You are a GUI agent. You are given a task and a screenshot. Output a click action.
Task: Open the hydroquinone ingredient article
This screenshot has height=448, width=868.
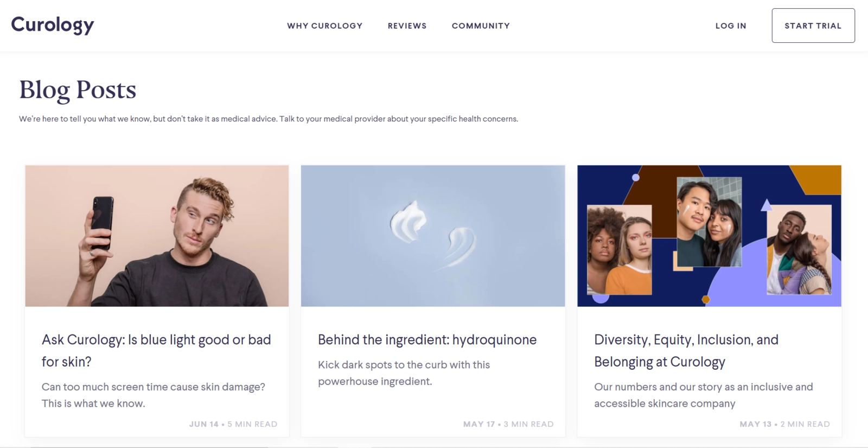pyautogui.click(x=426, y=339)
